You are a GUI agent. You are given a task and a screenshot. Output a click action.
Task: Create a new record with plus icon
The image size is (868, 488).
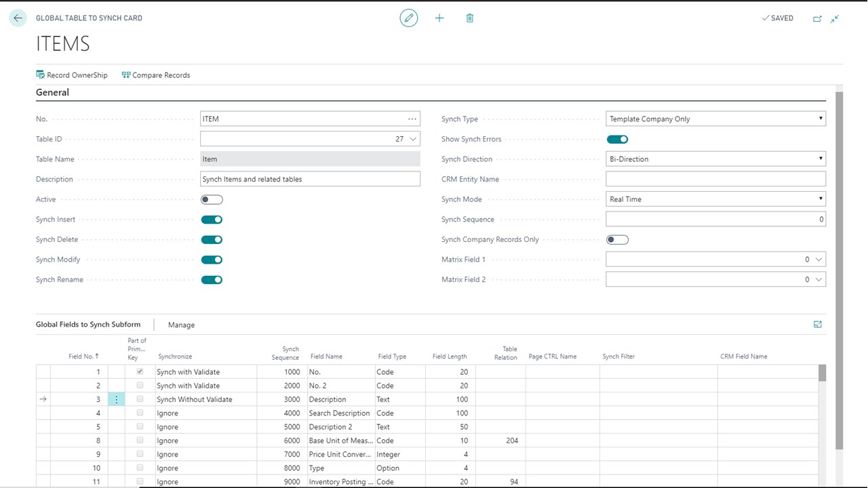pos(439,18)
